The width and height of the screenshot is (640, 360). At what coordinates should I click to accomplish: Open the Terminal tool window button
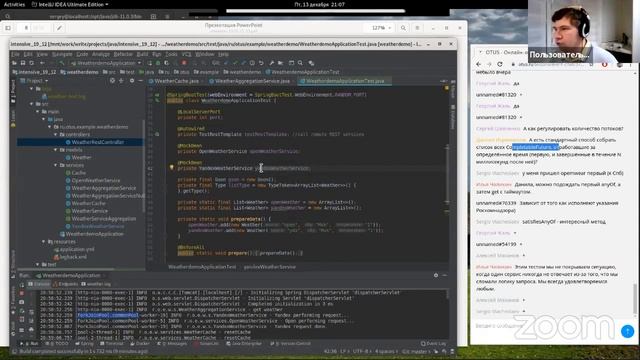(111, 344)
